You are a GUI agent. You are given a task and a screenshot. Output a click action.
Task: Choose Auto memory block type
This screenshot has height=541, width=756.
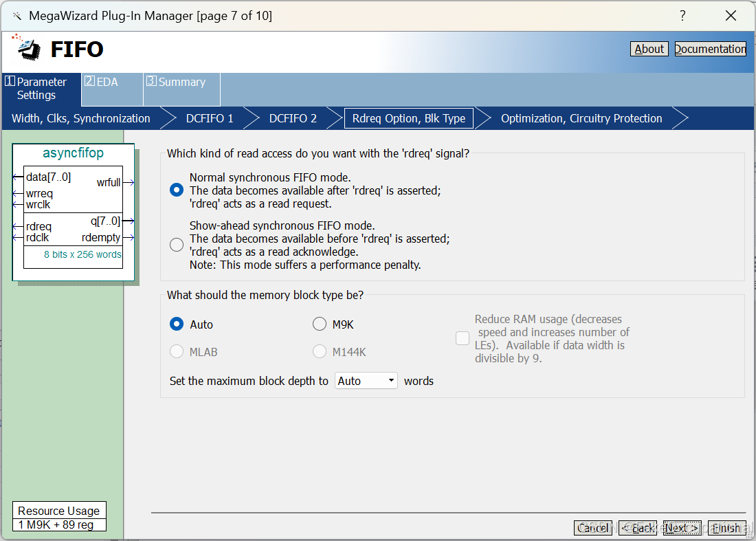(x=177, y=324)
